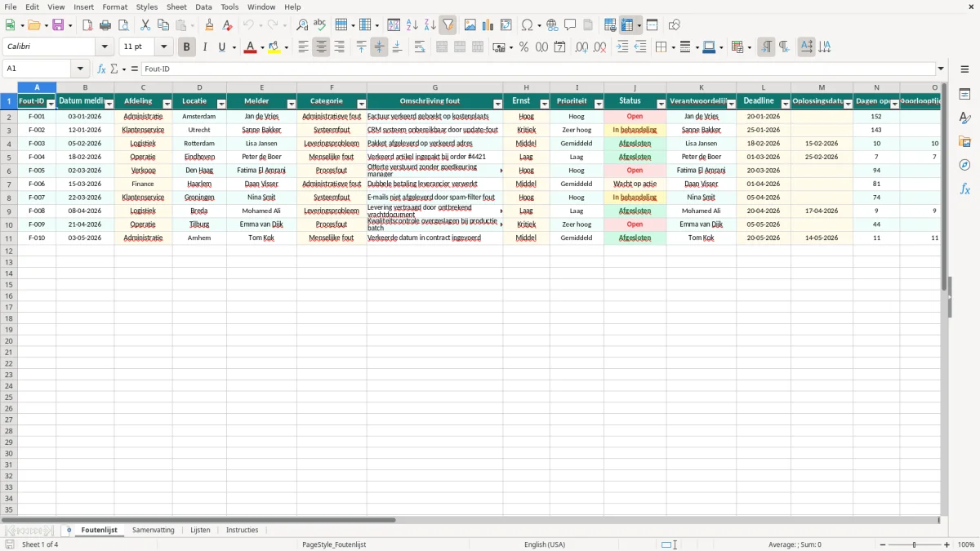This screenshot has height=551, width=980.
Task: Open Find and Replace from the toolbar
Action: pos(302,25)
